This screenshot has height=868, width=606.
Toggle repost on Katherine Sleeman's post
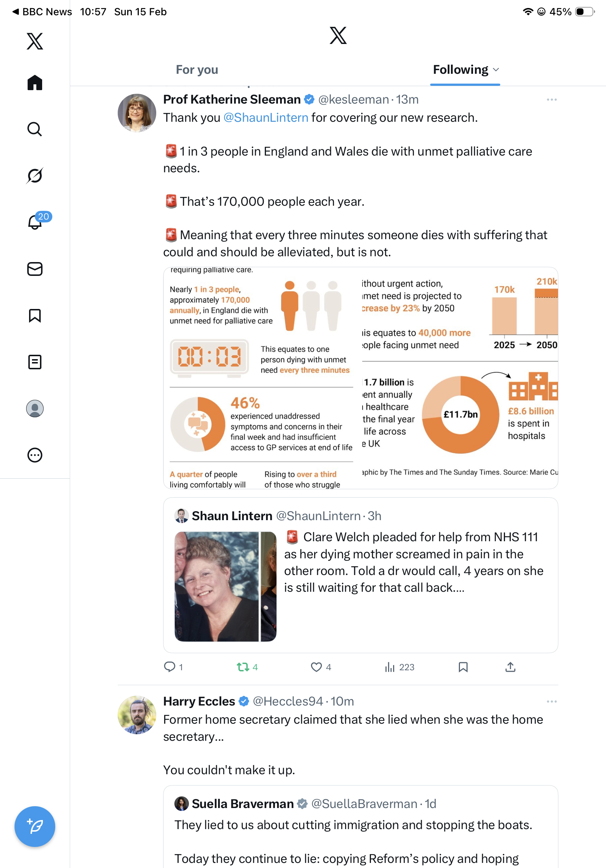coord(243,667)
